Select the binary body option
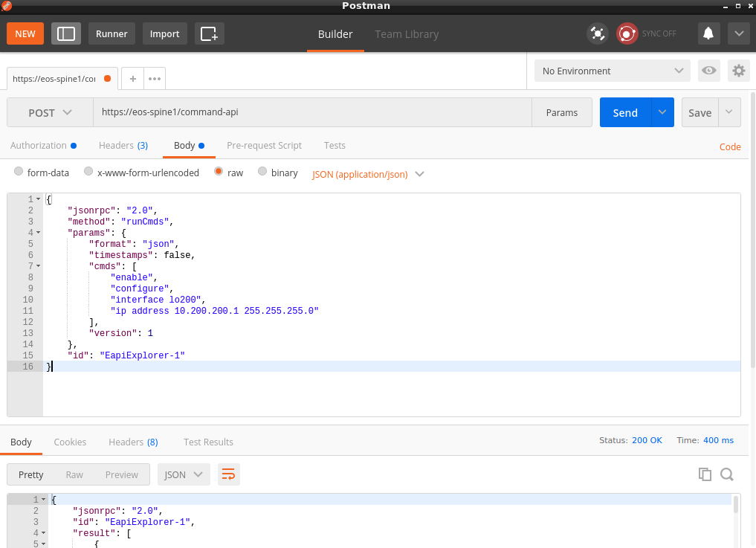Screen dimensions: 756x548 [262, 172]
